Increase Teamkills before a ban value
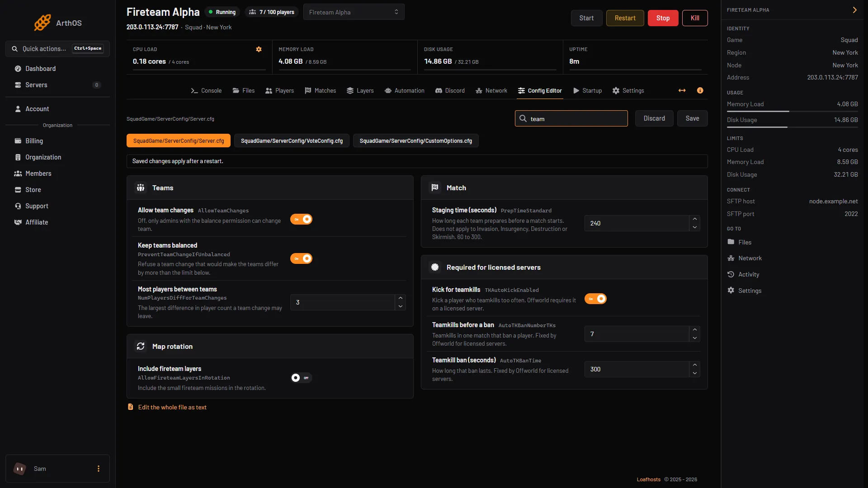Image resolution: width=868 pixels, height=488 pixels. 694,330
